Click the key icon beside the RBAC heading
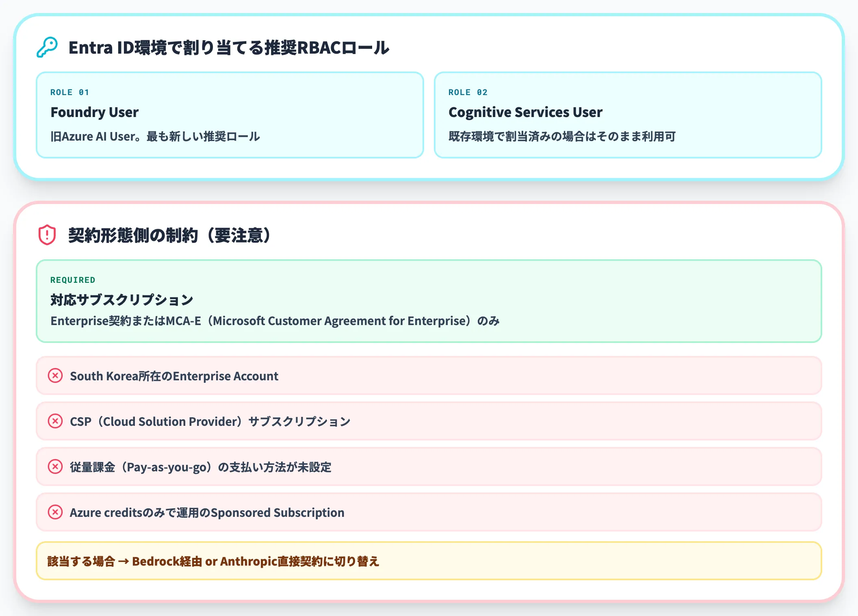Viewport: 858px width, 616px height. point(47,48)
